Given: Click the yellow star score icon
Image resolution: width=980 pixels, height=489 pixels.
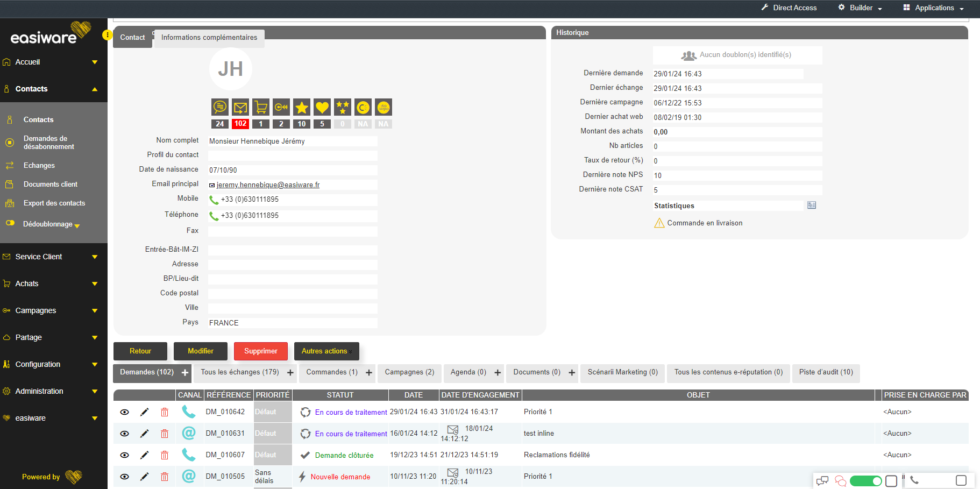Looking at the screenshot, I should (x=301, y=107).
